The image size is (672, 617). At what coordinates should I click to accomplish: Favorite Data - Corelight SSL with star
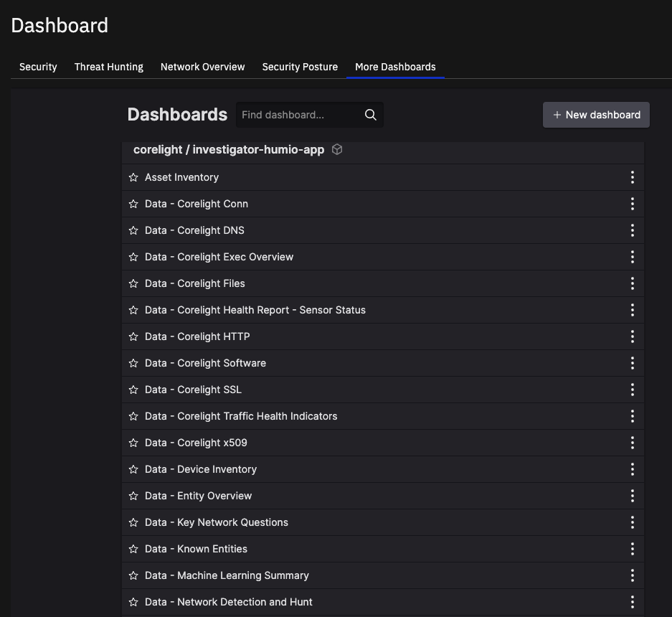(133, 390)
